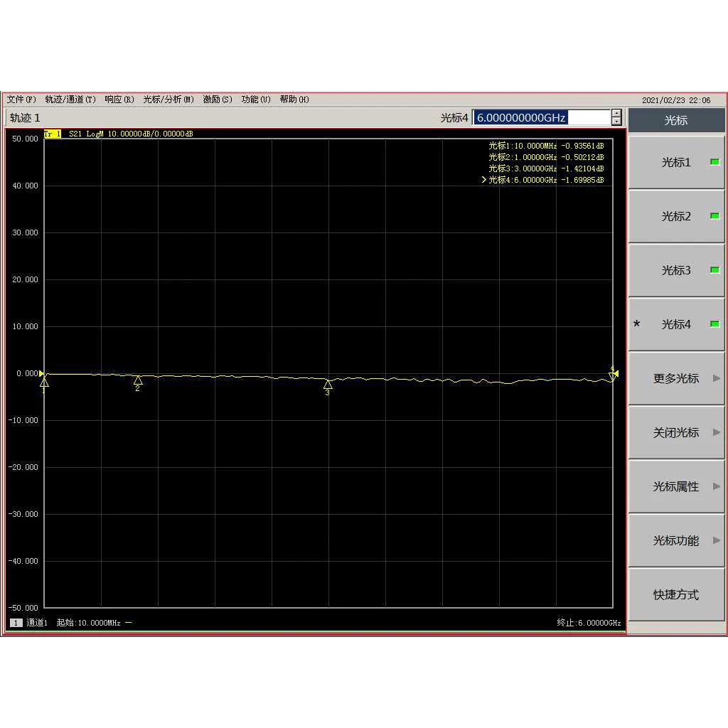Image resolution: width=728 pixels, height=728 pixels.
Task: Click marker 1 triangle on trace
Action: click(44, 382)
